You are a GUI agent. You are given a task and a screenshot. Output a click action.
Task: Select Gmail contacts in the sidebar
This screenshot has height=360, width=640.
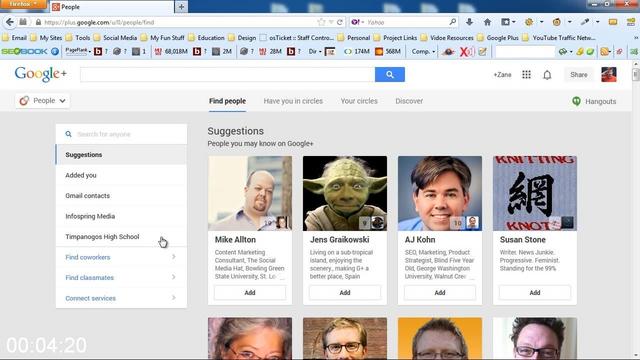click(121, 196)
